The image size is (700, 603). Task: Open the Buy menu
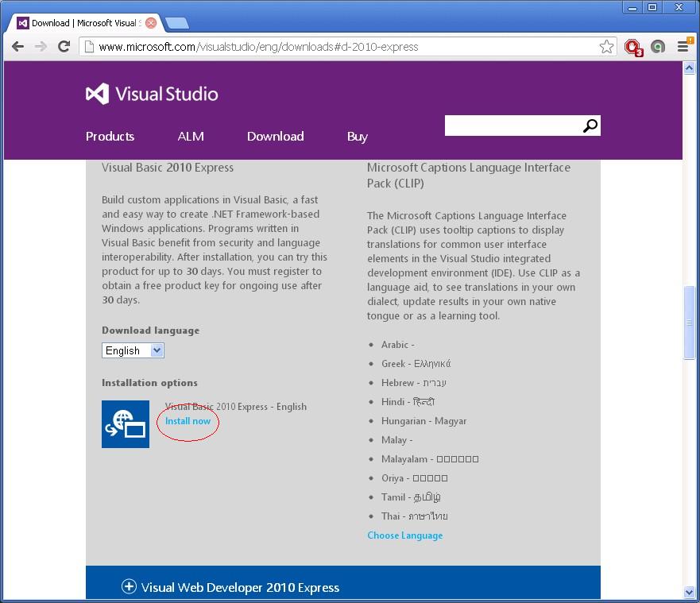[357, 137]
